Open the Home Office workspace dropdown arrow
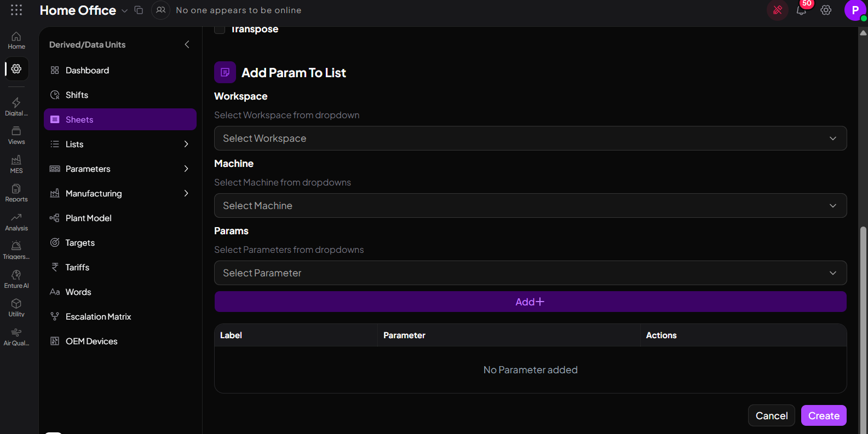This screenshot has height=434, width=868. 124,11
